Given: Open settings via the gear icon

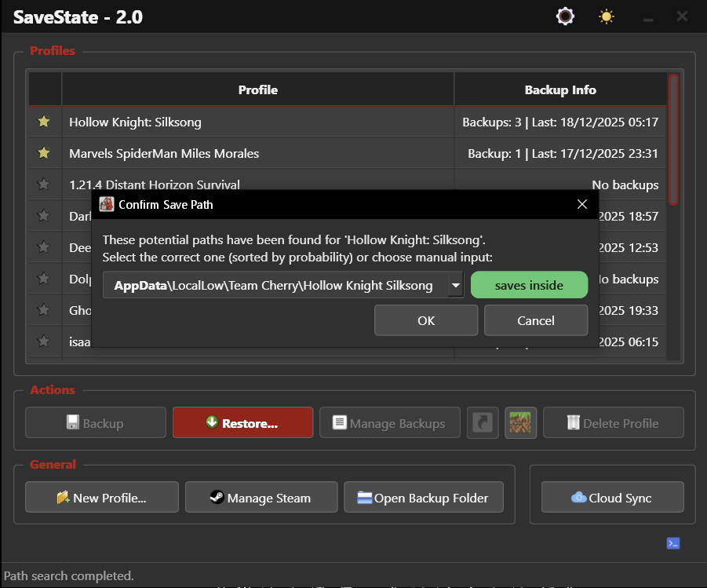Looking at the screenshot, I should pos(566,16).
